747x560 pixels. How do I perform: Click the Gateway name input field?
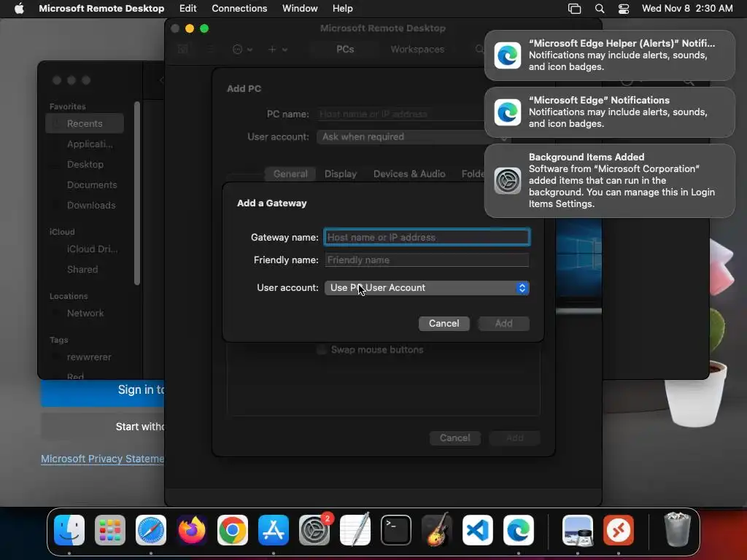(x=427, y=237)
